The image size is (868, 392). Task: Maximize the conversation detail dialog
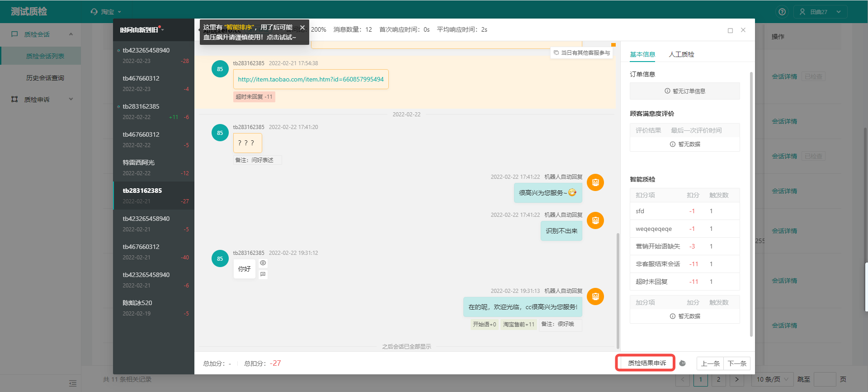point(730,30)
